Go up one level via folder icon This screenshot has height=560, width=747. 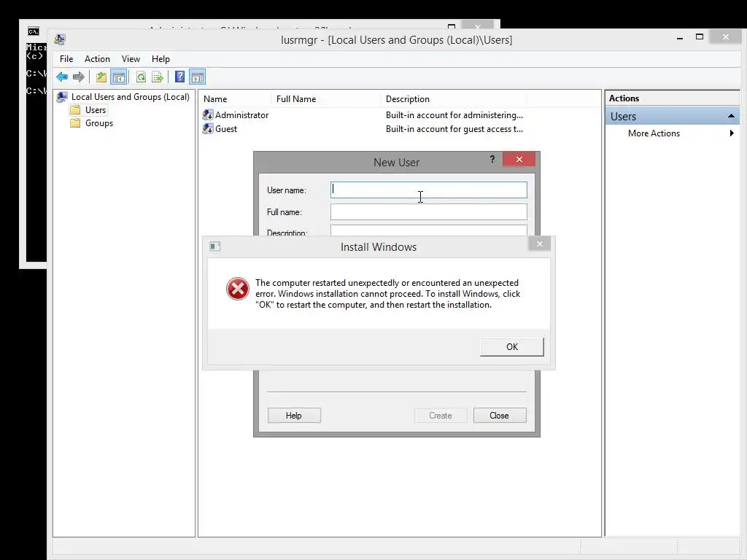(101, 77)
